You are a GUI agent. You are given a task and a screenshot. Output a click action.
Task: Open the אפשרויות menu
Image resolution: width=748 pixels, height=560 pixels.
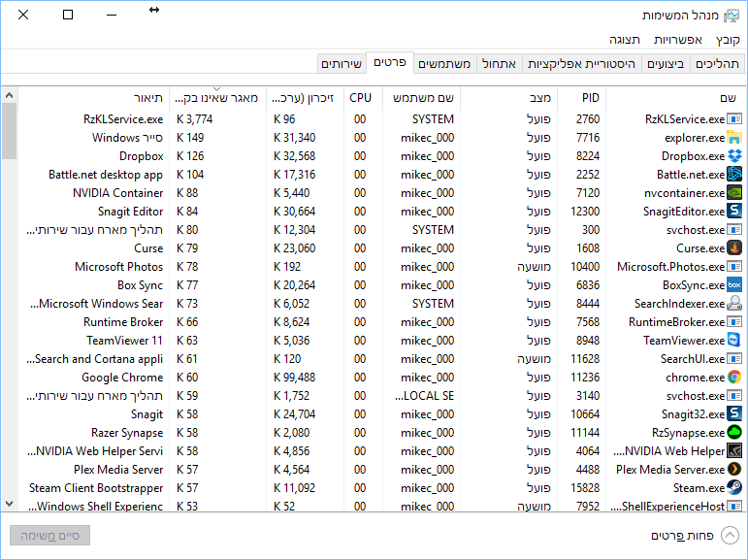pyautogui.click(x=678, y=40)
